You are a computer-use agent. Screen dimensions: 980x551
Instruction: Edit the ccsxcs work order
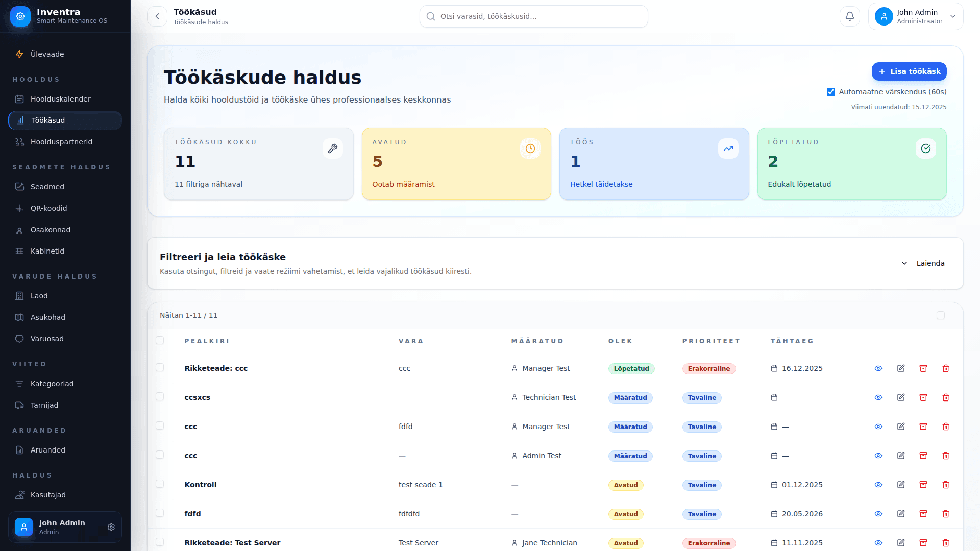click(x=901, y=397)
